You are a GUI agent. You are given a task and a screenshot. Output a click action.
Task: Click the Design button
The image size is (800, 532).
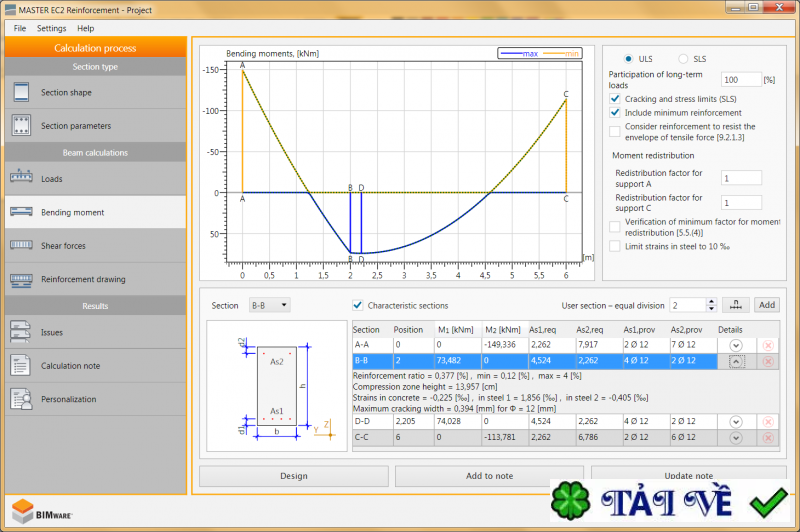tap(293, 476)
